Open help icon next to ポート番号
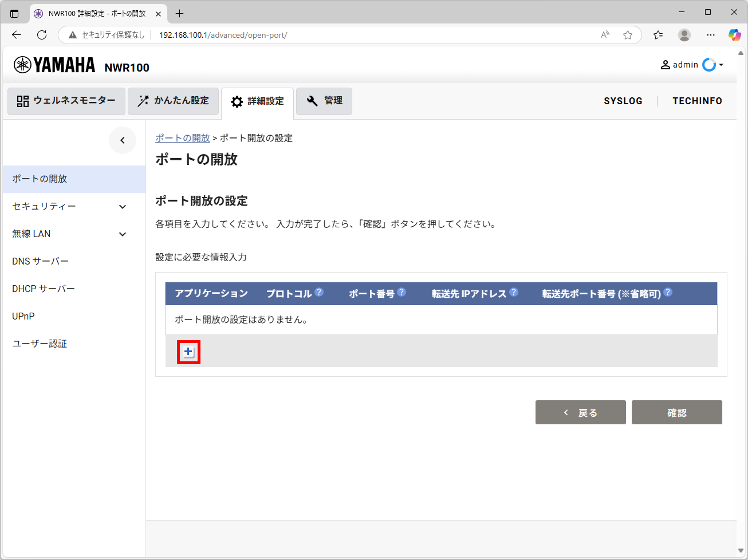 pyautogui.click(x=401, y=292)
